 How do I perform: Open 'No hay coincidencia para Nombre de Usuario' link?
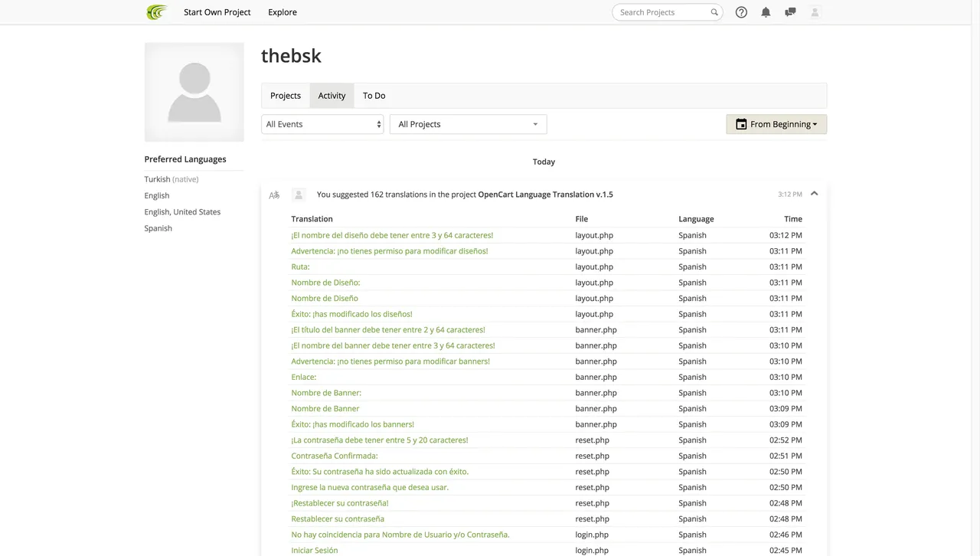(400, 535)
